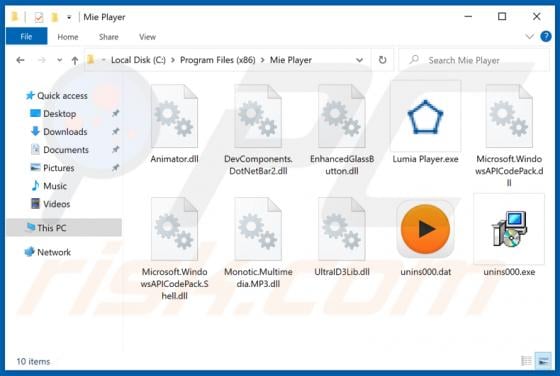Switch to the Share ribbon tab
Image resolution: width=560 pixels, height=376 pixels.
pos(109,37)
